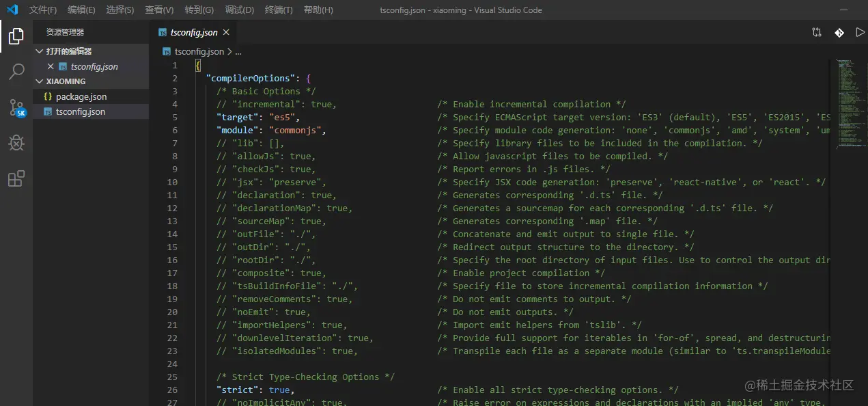
Task: Click the "compilerOptions" key
Action: point(251,78)
